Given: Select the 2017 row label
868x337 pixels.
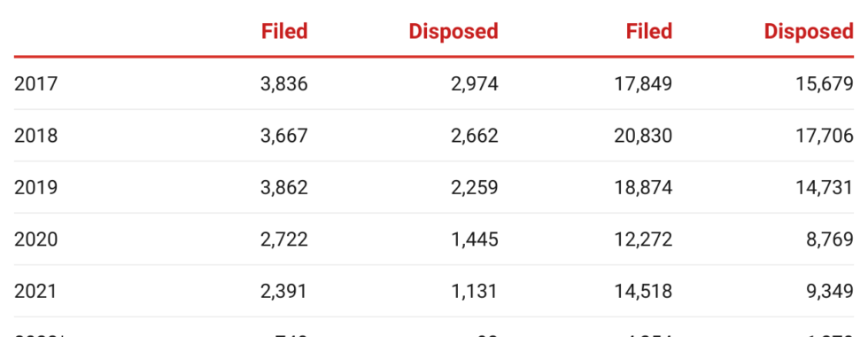Looking at the screenshot, I should pos(35,83).
